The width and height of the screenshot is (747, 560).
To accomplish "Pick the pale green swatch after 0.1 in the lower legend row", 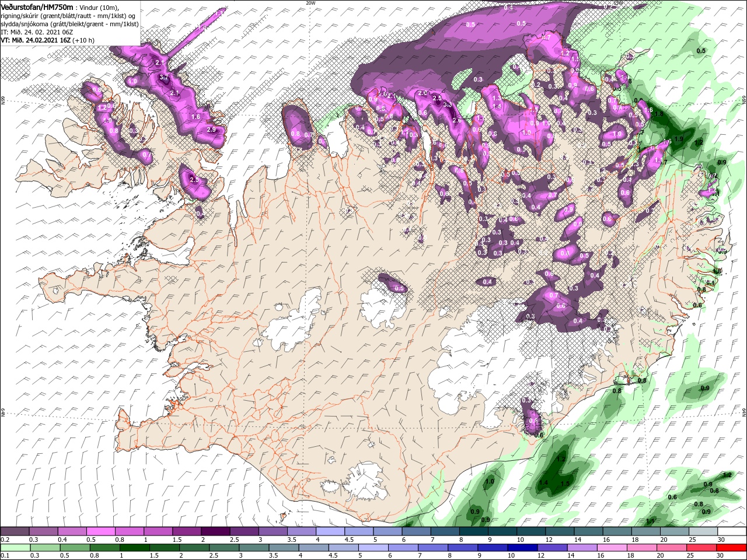I will coord(15,548).
